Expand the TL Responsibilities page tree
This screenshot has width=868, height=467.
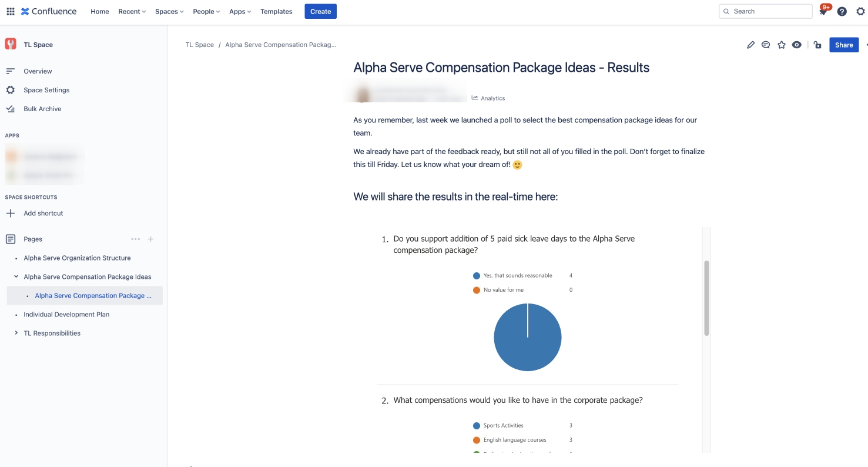pos(16,333)
